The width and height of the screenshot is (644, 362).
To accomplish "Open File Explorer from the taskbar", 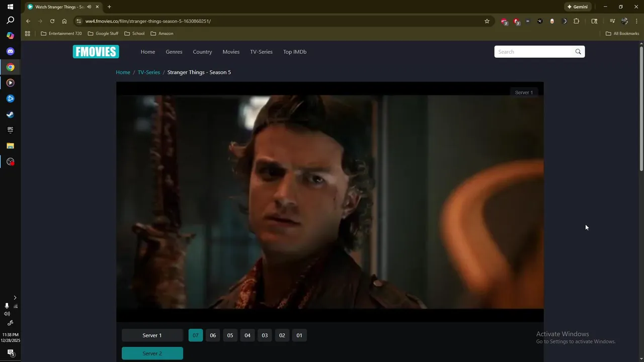I will tap(10, 146).
